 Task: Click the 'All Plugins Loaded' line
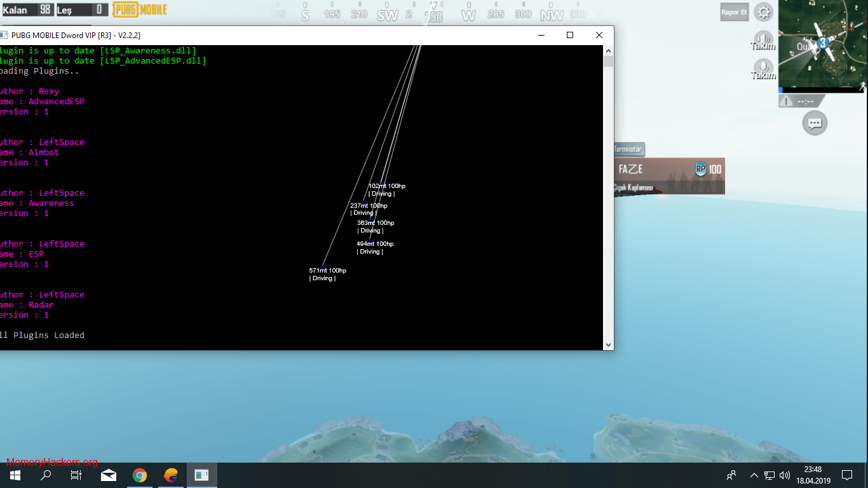tap(42, 335)
